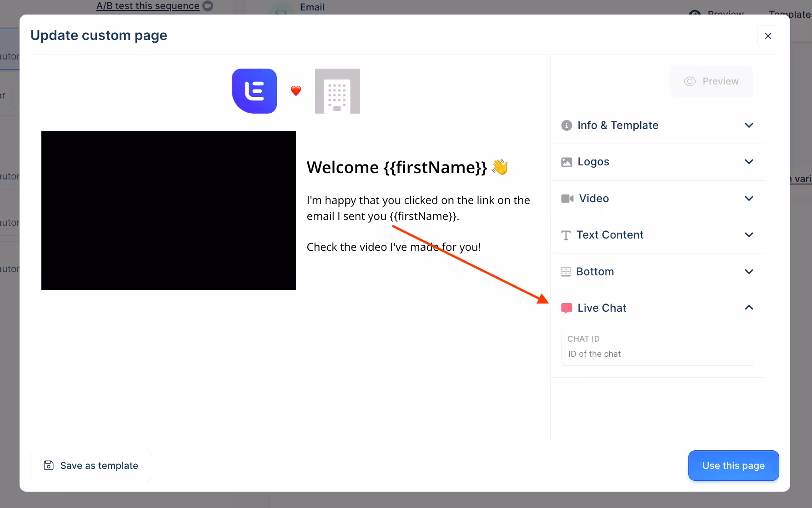
Task: Click the Preview button with eye icon
Action: pyautogui.click(x=711, y=81)
